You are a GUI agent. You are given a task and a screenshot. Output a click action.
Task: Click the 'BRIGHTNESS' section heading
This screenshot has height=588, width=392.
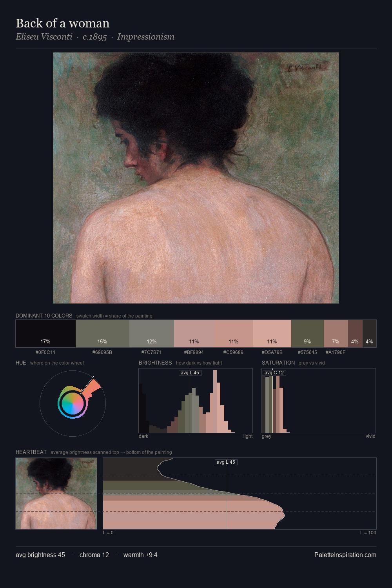click(155, 363)
